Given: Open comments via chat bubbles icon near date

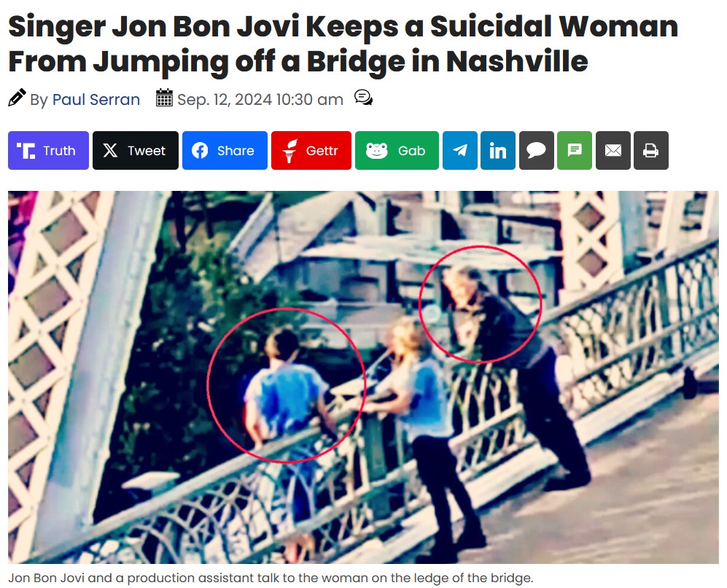Looking at the screenshot, I should click(x=363, y=98).
